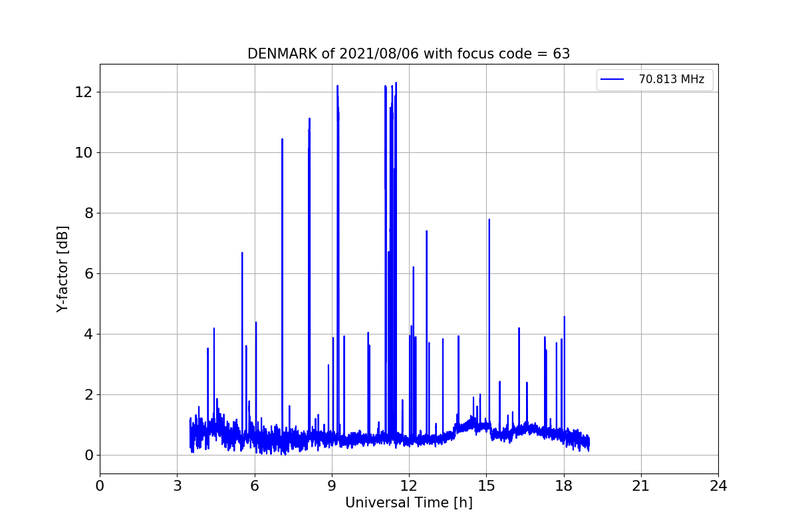Click x-axis tick label '6'
798x532 pixels.
(x=255, y=486)
